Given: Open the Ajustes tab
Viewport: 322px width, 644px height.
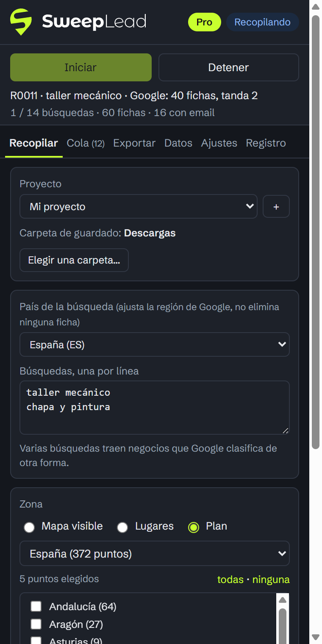Looking at the screenshot, I should pyautogui.click(x=219, y=143).
